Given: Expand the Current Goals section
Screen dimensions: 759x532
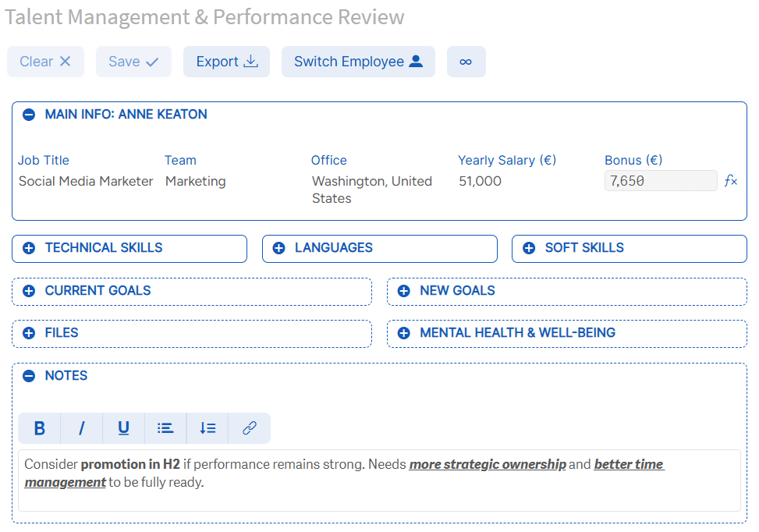Looking at the screenshot, I should click(29, 291).
